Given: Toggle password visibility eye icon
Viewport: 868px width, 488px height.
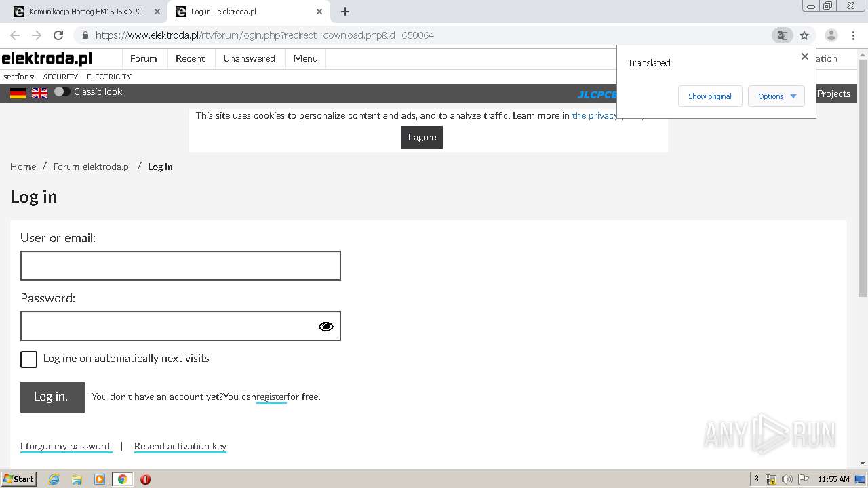Looking at the screenshot, I should point(326,327).
